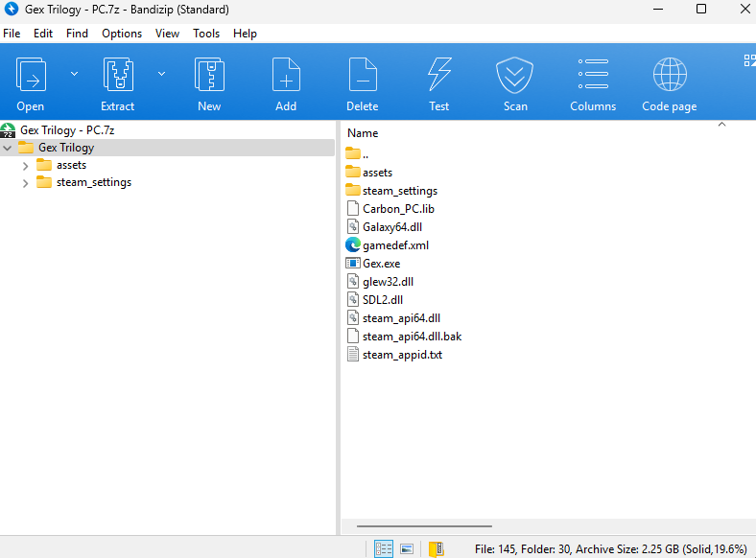The width and height of the screenshot is (756, 558).
Task: Select the gamedef.xml file
Action: tap(395, 245)
